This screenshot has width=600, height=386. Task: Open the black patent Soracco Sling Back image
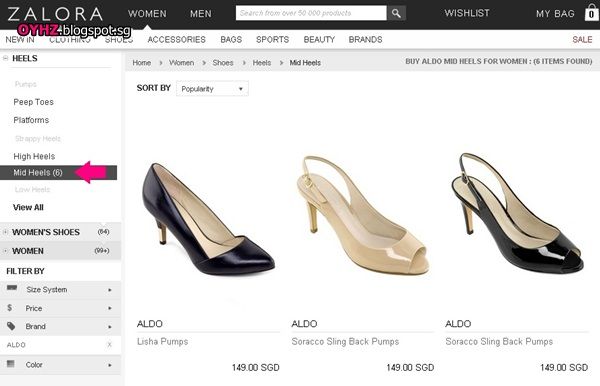[517, 213]
